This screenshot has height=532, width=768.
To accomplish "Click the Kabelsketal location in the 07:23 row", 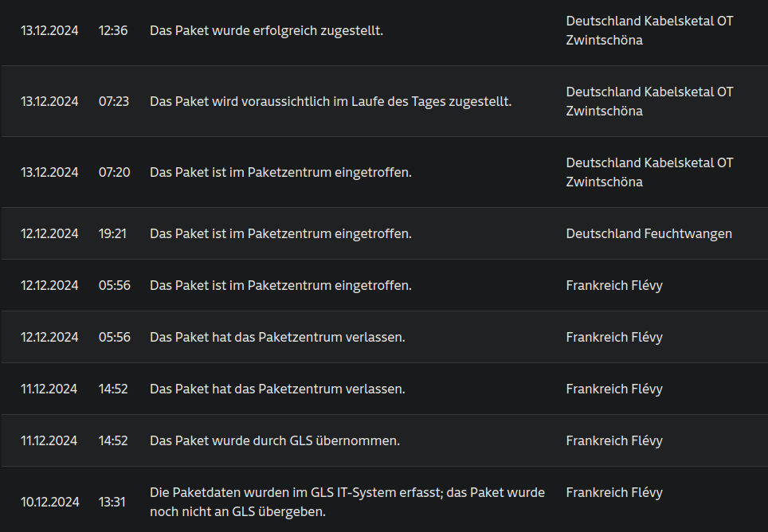I will pos(648,102).
